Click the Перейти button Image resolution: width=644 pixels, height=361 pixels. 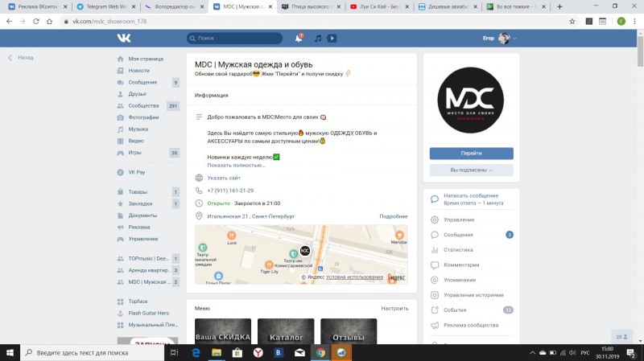471,153
